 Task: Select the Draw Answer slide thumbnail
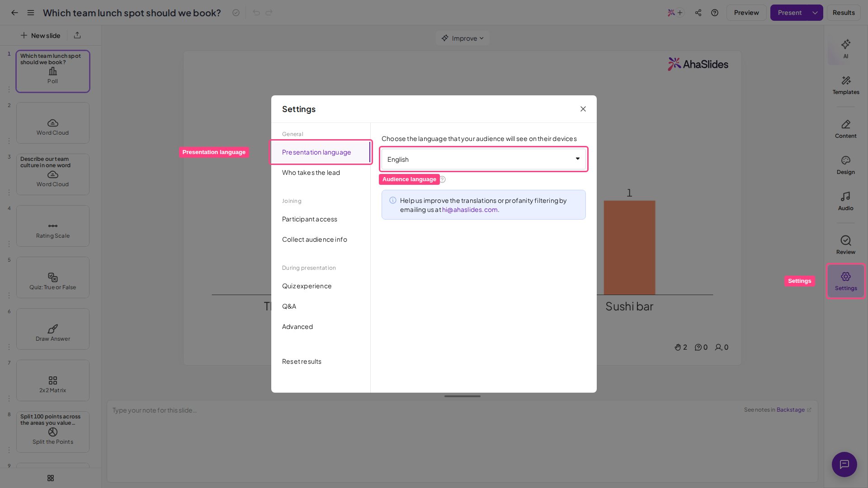53,329
